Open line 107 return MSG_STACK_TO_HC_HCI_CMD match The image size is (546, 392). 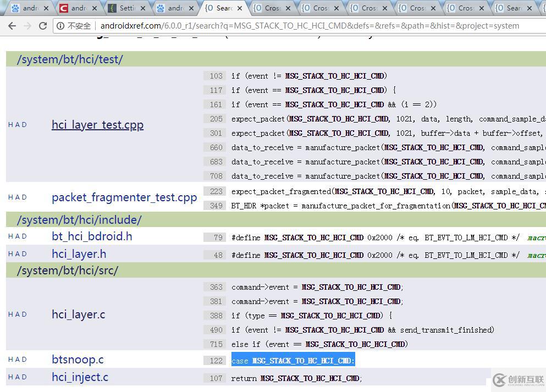tap(297, 378)
